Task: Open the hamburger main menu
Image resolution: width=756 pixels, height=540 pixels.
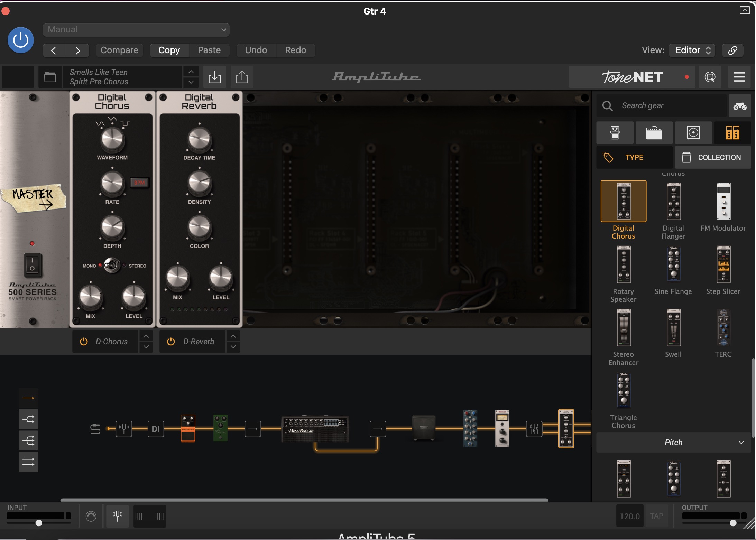Action: point(739,77)
